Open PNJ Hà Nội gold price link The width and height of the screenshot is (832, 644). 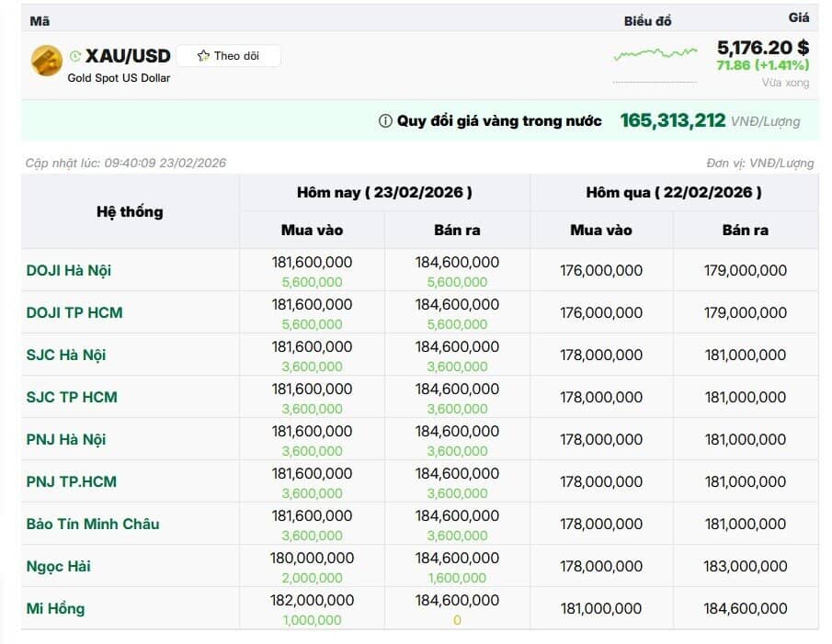66,439
